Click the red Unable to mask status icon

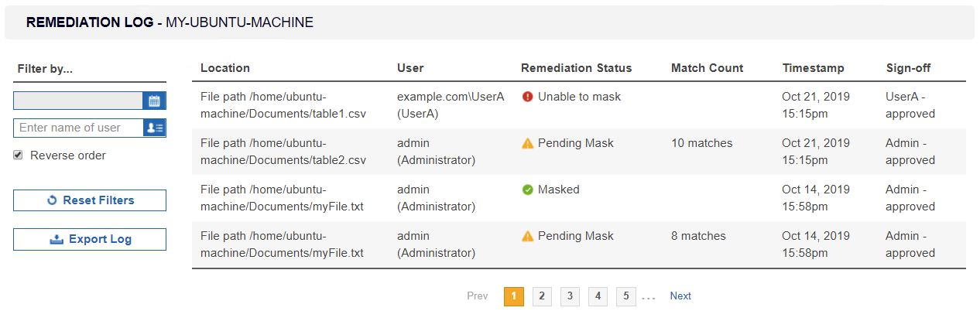click(528, 97)
